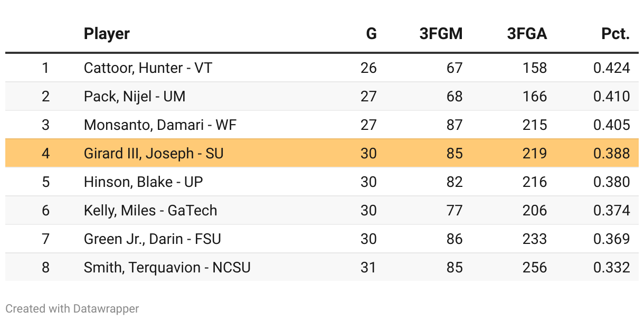Select the Cattoor, Hunter - VT player name

[x=148, y=68]
